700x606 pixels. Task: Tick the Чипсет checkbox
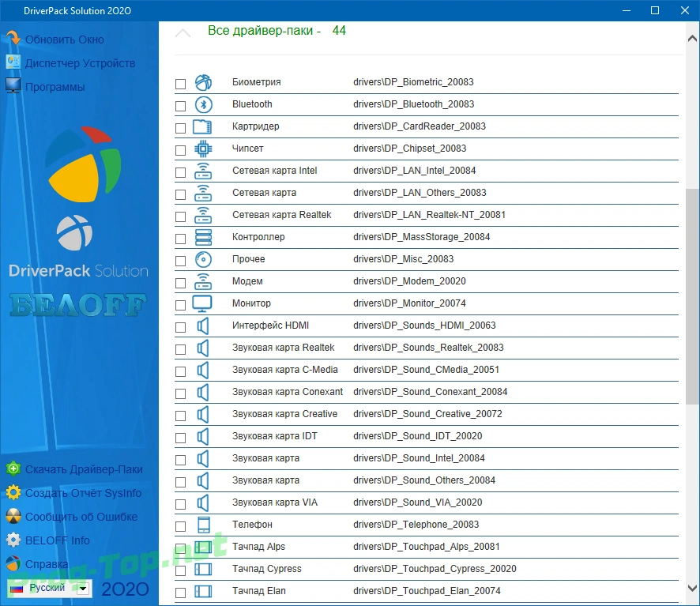click(180, 150)
